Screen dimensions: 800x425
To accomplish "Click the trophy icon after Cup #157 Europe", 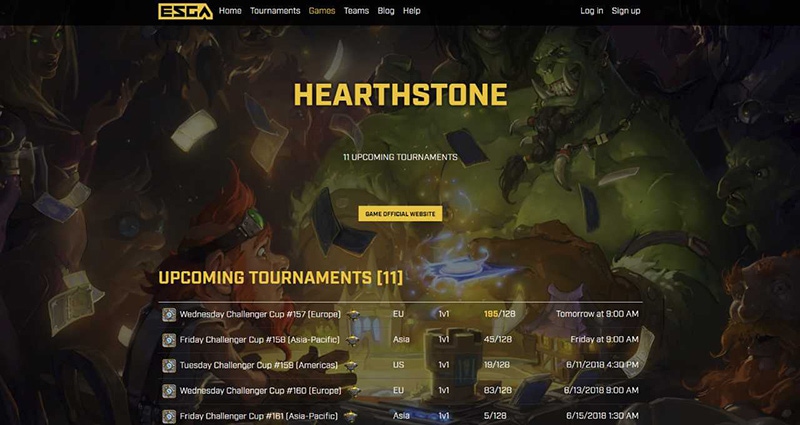I will tap(353, 315).
